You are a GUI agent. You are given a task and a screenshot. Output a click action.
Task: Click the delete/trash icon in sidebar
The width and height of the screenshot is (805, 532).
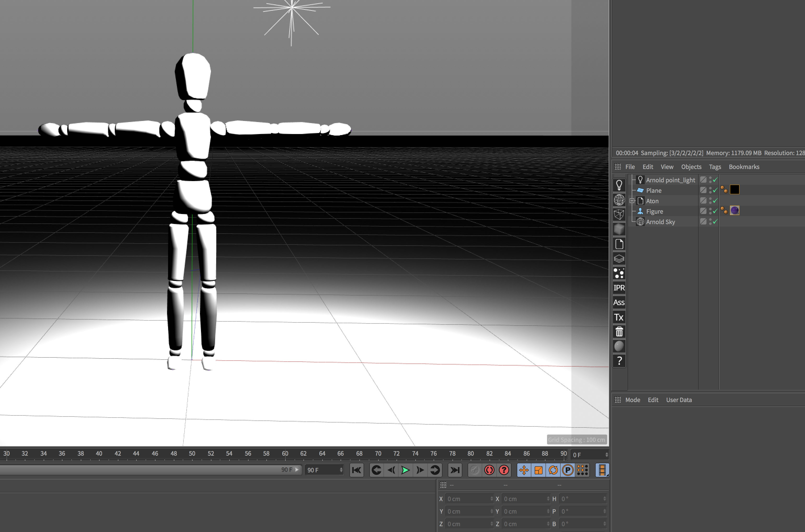pos(619,332)
